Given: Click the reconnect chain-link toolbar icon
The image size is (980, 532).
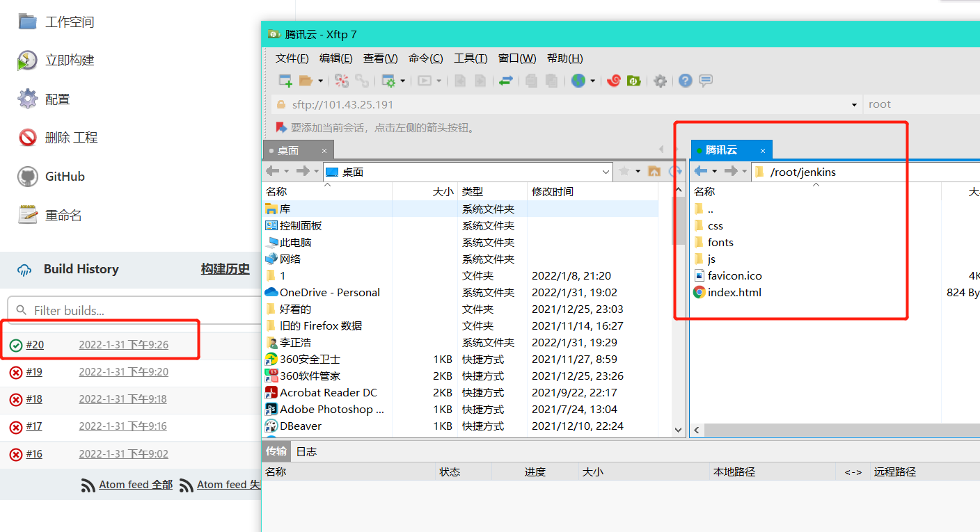Looking at the screenshot, I should (x=362, y=81).
